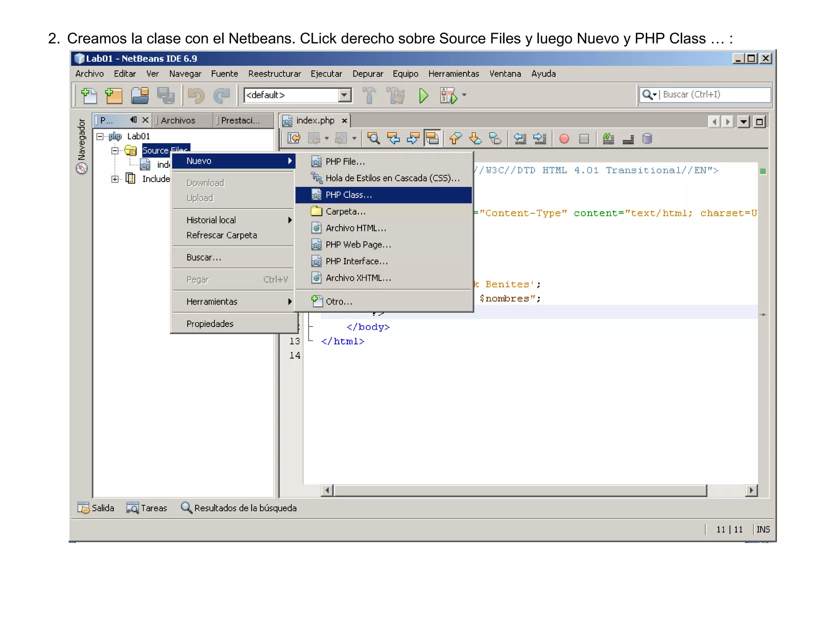The height and width of the screenshot is (644, 834).
Task: Click the Shift Line Right icon
Action: coord(540,138)
